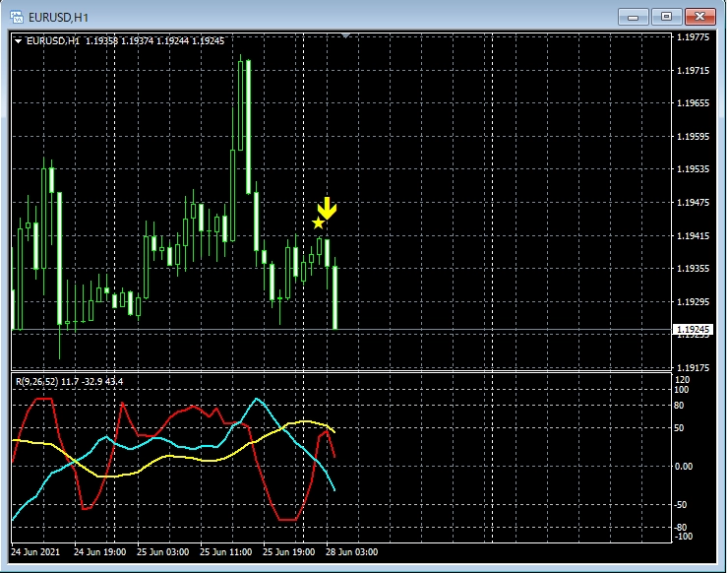This screenshot has width=728, height=573.
Task: Maximize the EURUSD,H1 chart window
Action: coord(667,16)
